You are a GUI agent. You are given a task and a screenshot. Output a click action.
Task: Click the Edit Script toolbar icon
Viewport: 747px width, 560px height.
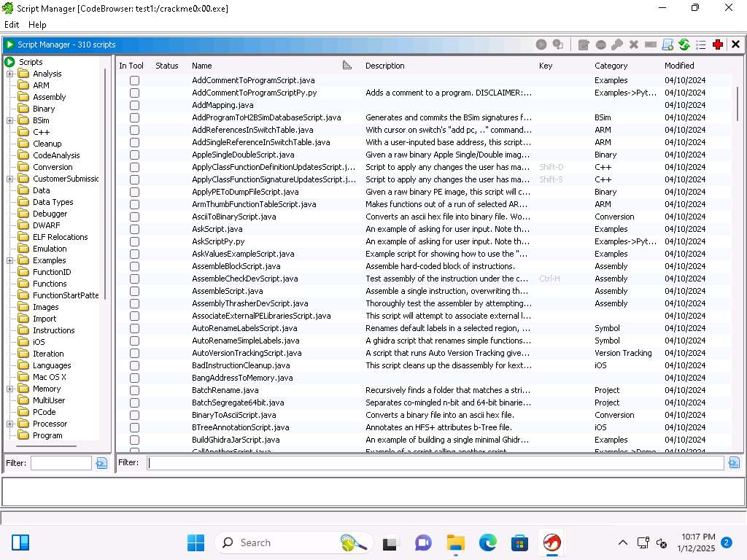coord(584,44)
